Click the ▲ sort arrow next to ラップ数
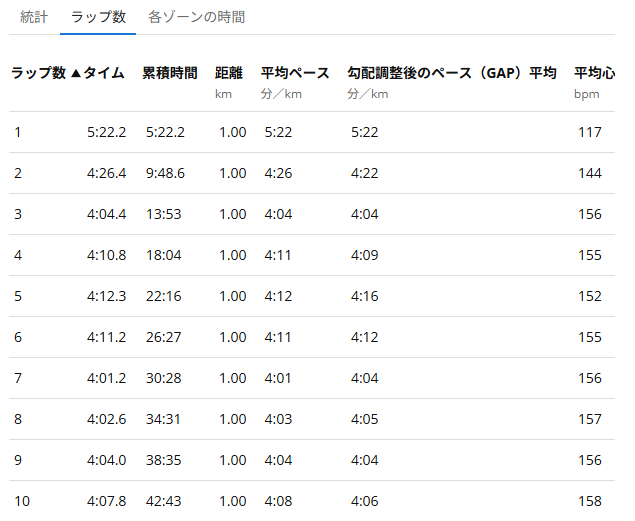Viewport: 635px width, 521px height. coord(75,74)
